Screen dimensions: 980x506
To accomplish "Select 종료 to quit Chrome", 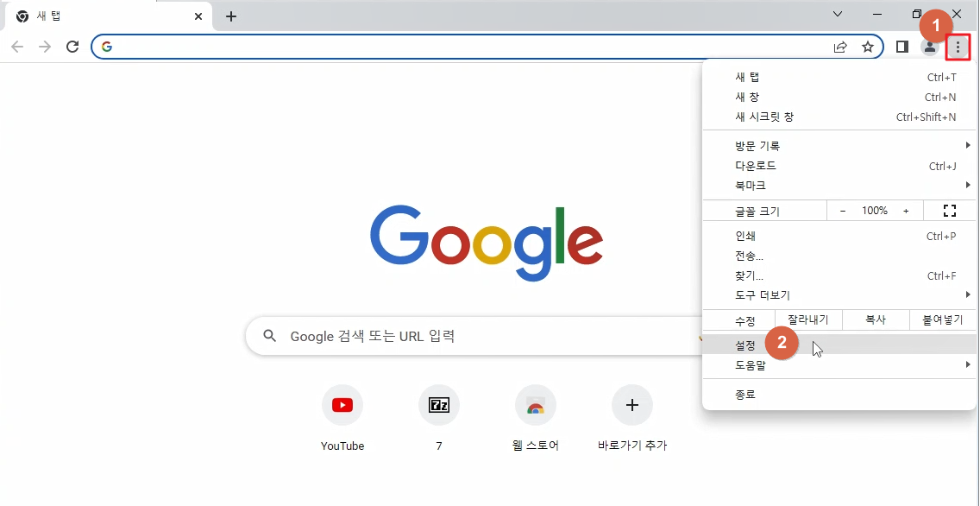I will tap(840, 394).
